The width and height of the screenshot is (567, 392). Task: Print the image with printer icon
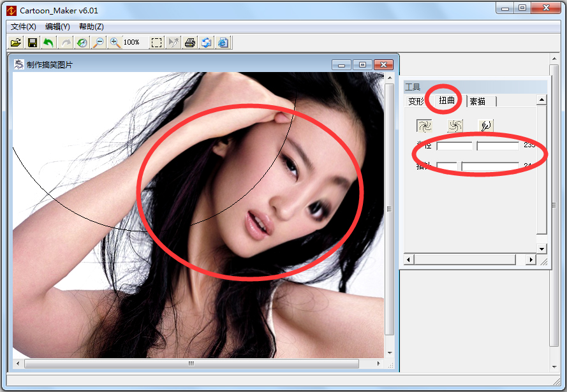190,43
